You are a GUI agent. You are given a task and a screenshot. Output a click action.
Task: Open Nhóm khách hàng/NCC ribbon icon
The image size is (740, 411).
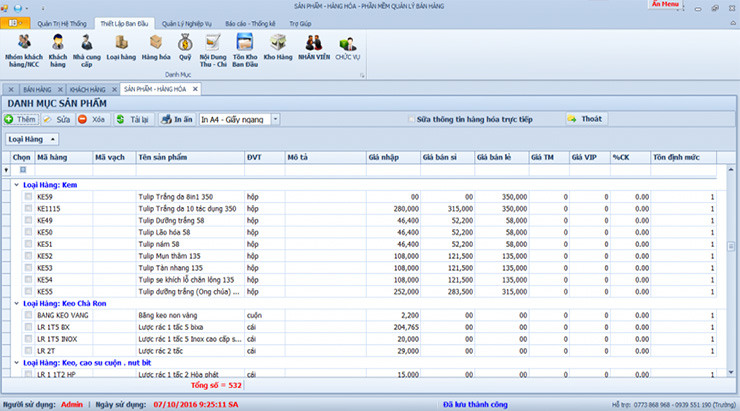click(x=24, y=51)
